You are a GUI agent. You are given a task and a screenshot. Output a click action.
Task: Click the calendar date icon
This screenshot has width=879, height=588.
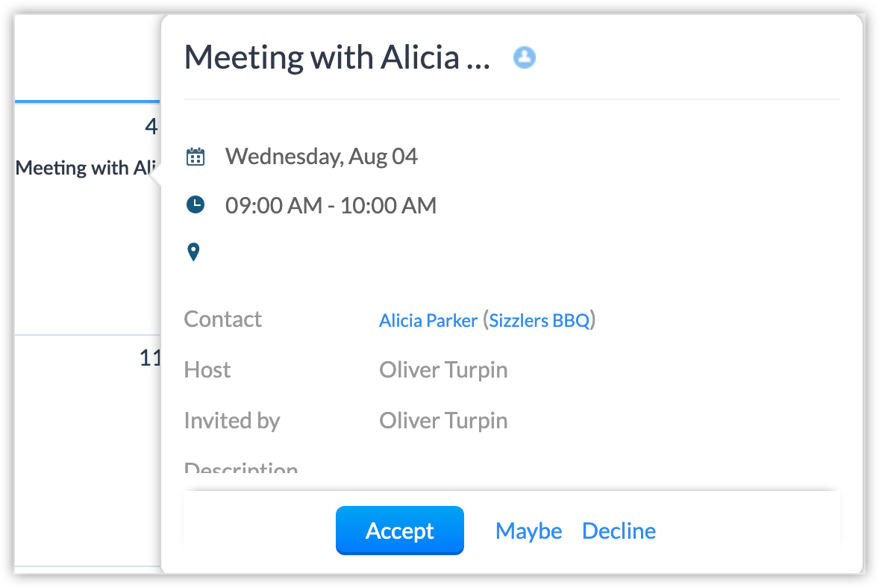click(x=195, y=157)
